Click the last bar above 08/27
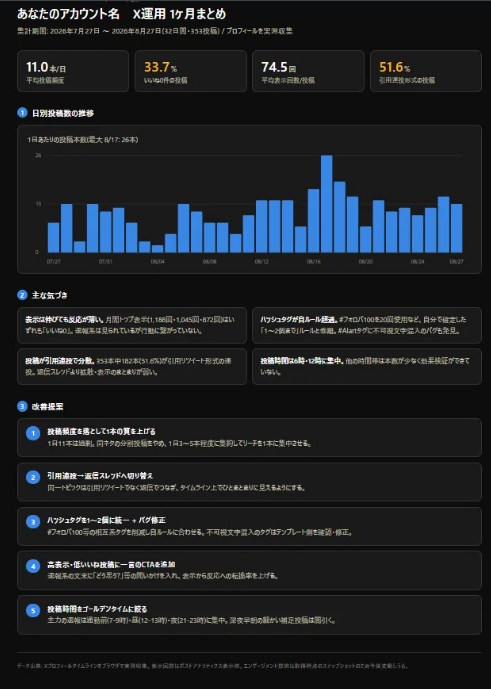Viewport: 491px width, 689px height. (457, 228)
